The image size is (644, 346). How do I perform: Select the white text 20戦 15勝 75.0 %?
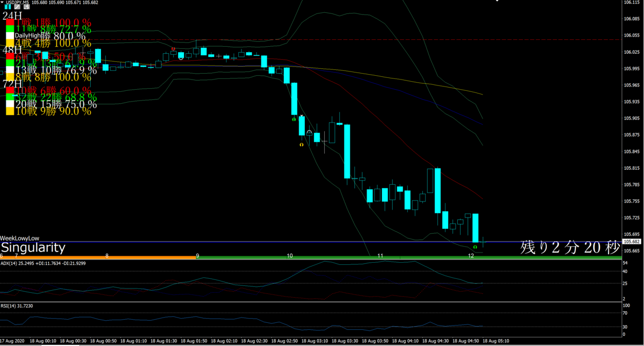click(56, 105)
